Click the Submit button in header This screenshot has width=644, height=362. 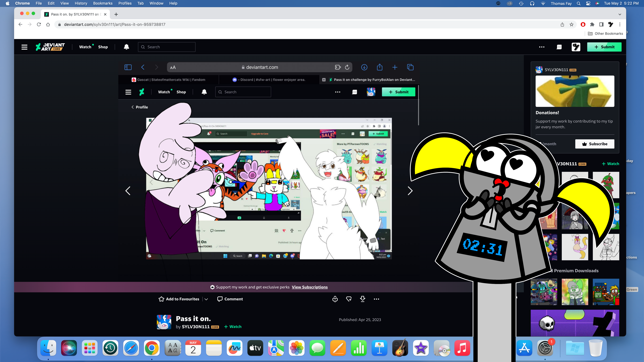tap(604, 47)
